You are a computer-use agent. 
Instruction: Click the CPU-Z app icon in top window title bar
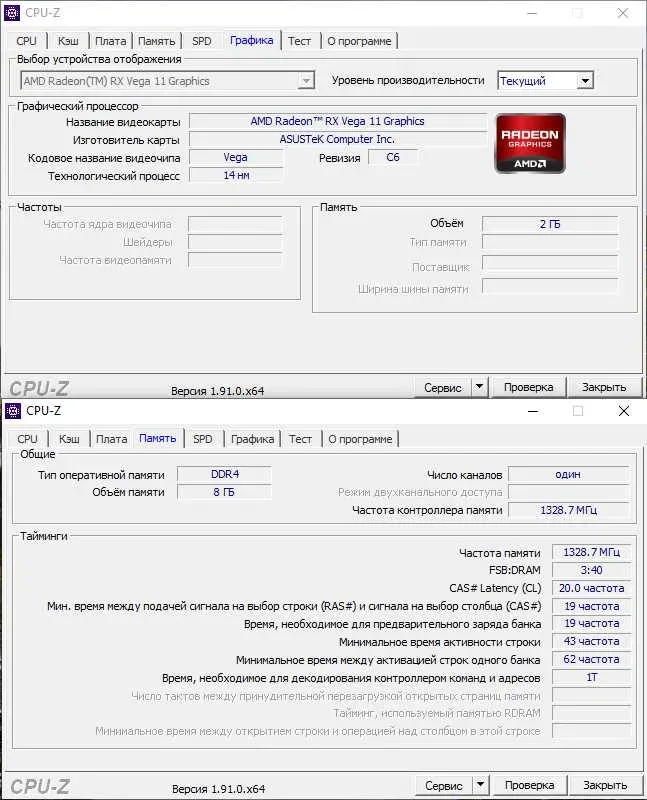[x=12, y=13]
